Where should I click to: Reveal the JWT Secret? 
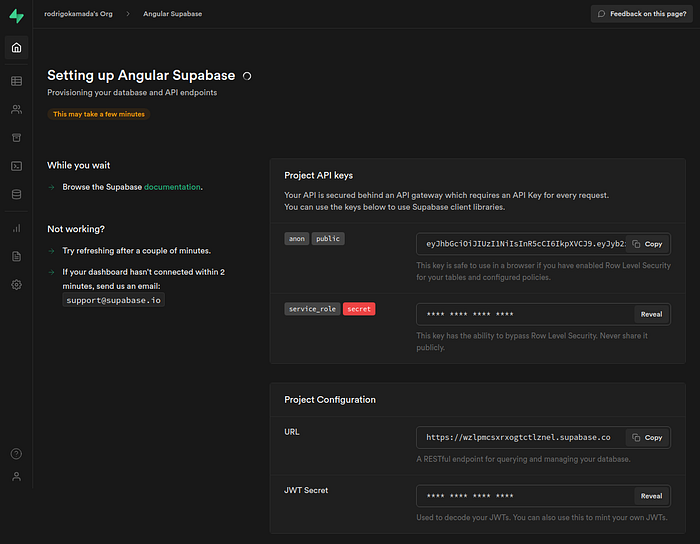pos(651,496)
